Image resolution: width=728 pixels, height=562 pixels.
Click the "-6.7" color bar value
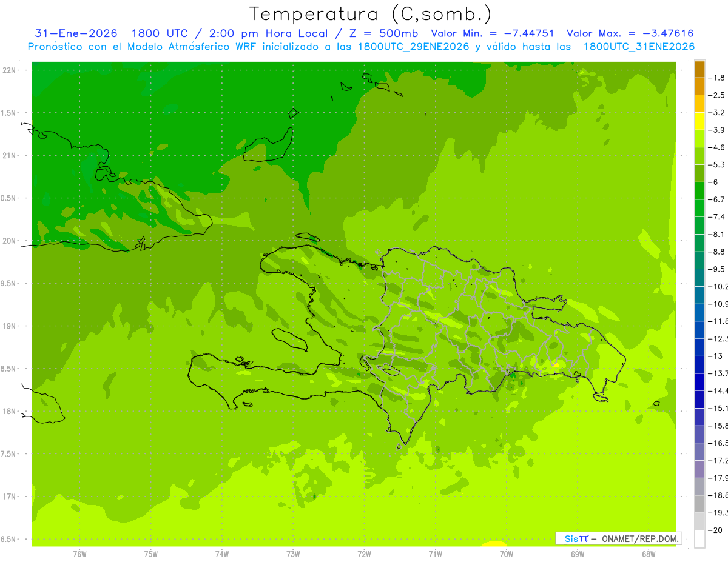(718, 199)
